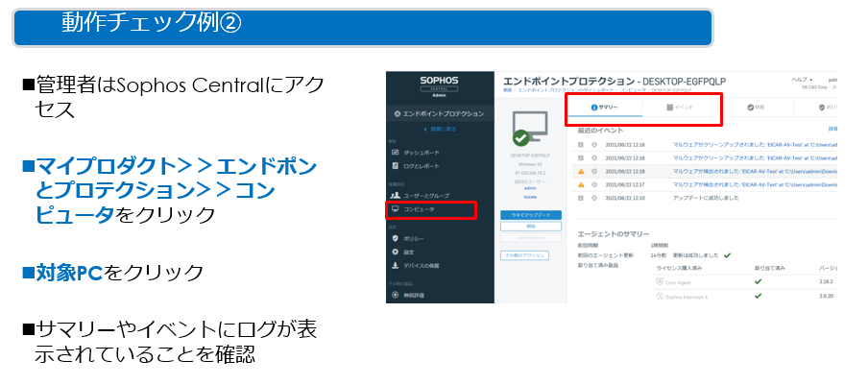Open 設定 in the sidebar

(x=408, y=253)
